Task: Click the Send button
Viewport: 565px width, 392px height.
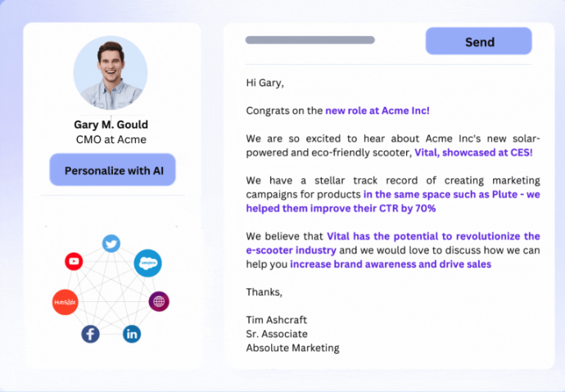Action: [478, 42]
